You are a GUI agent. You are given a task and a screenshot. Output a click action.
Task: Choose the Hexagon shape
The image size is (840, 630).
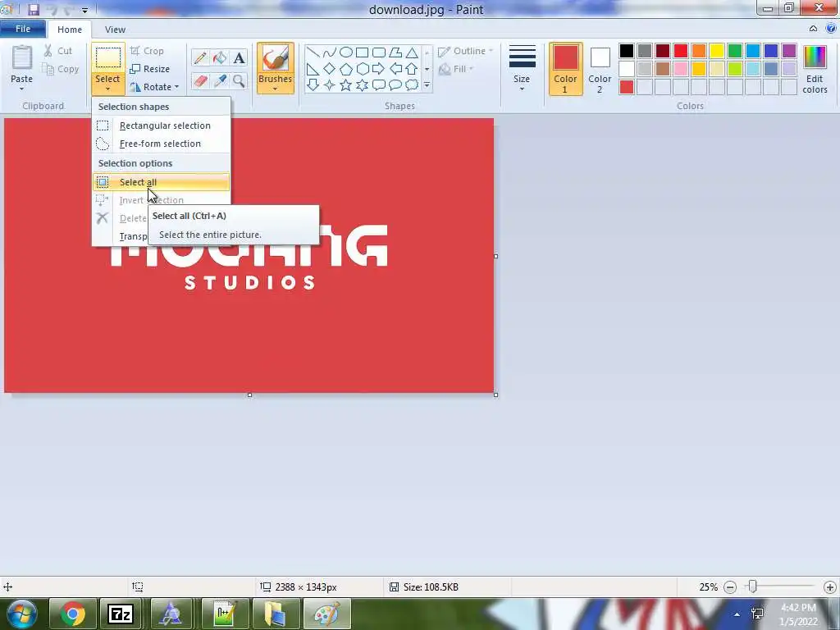click(362, 69)
